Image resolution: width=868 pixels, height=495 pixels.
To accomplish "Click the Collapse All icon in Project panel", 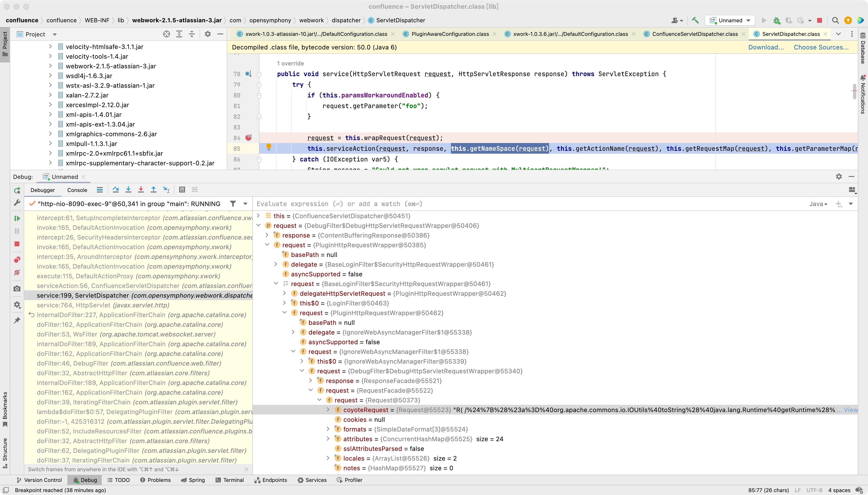I will coord(192,34).
